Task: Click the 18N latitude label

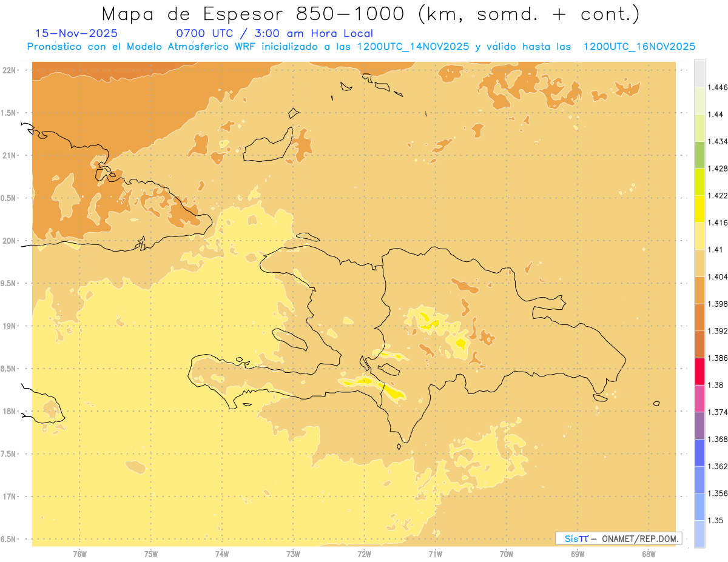Action: point(10,412)
